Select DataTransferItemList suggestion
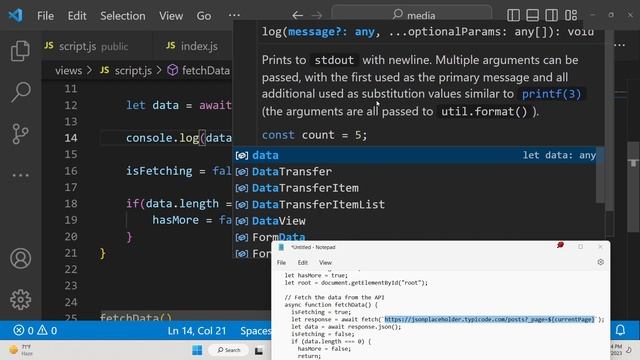Viewport: 640px width, 360px height. [414, 204]
